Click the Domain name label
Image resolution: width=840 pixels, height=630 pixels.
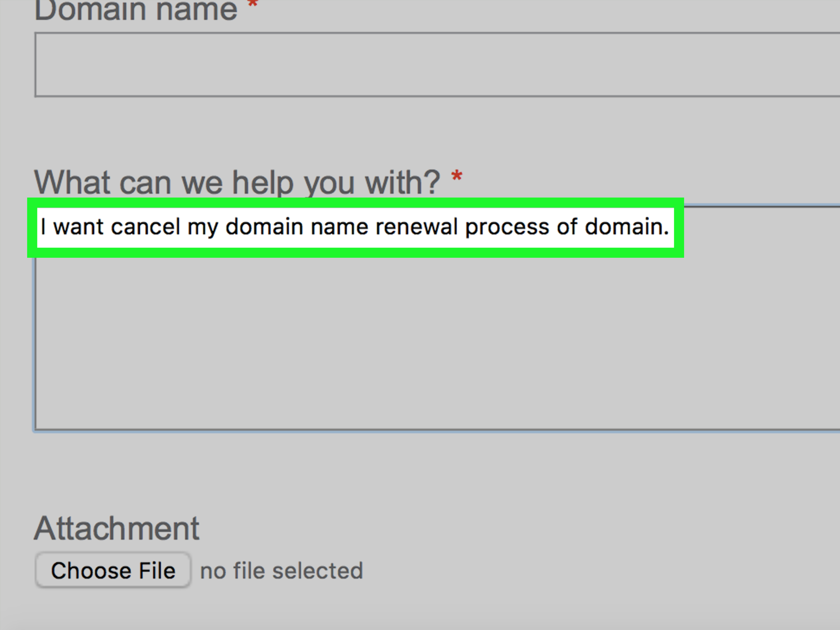click(135, 10)
